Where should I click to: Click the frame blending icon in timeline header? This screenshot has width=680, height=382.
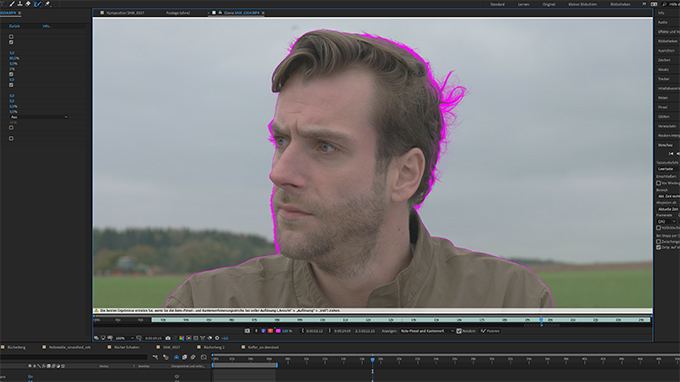pos(184,357)
